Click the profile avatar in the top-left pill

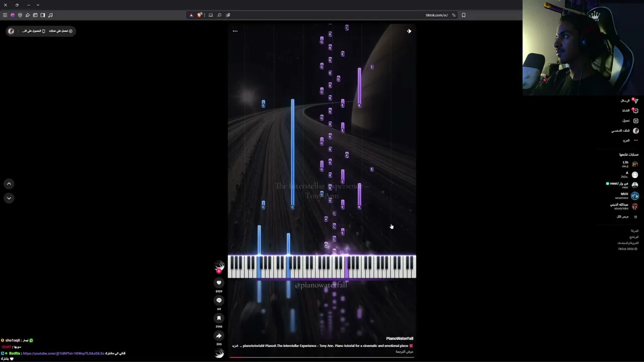[11, 31]
